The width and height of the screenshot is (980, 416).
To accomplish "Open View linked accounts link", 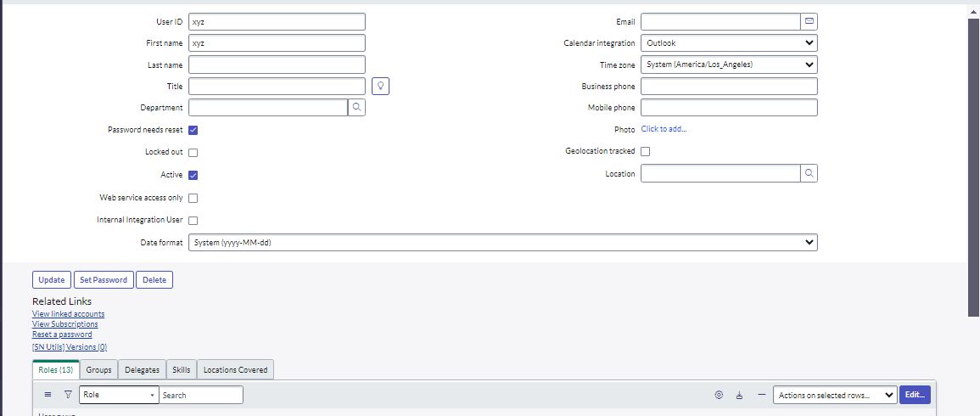I will pyautogui.click(x=69, y=314).
